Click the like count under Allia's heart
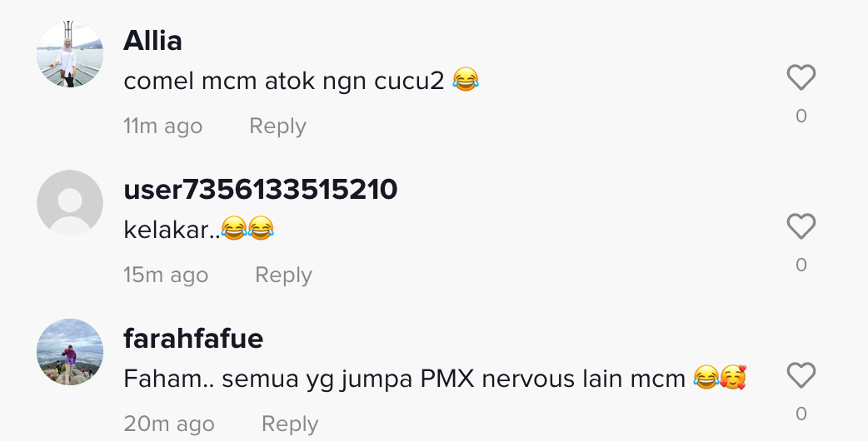 (801, 116)
